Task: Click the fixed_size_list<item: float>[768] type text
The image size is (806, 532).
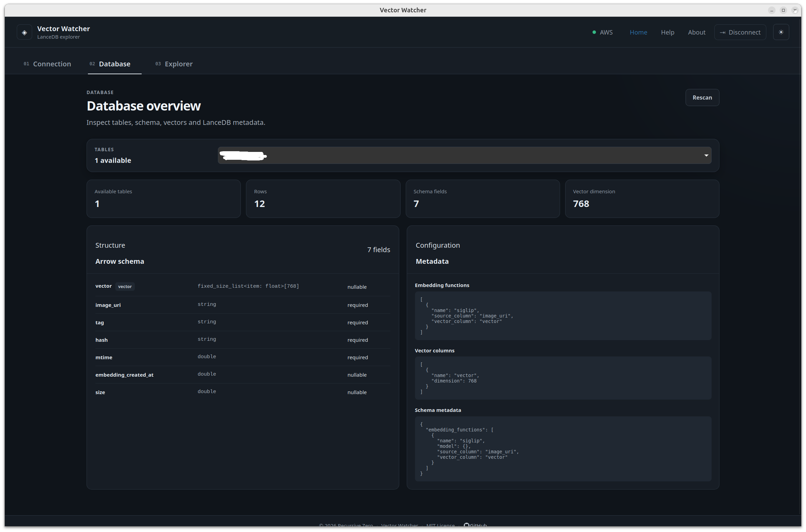Action: click(x=248, y=286)
